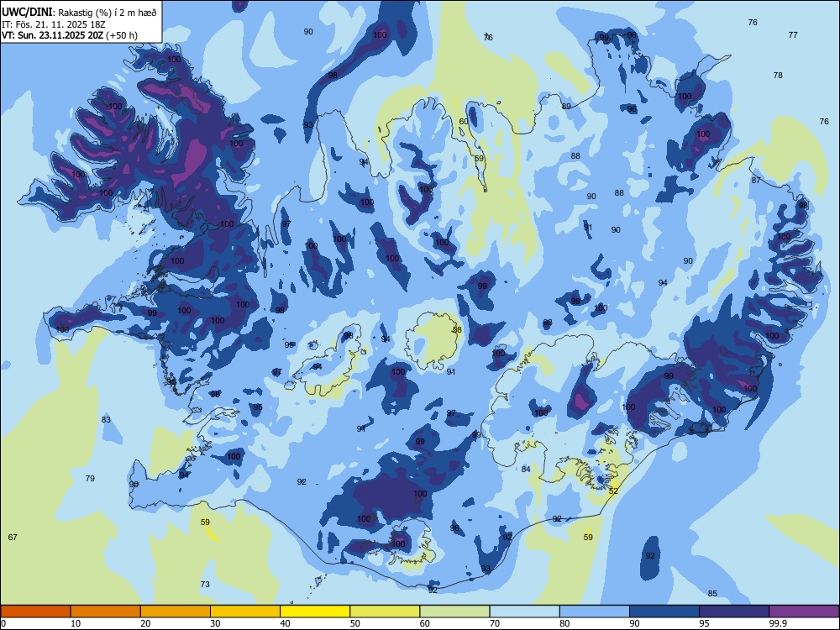This screenshot has width=840, height=630.
Task: Click the pale blue 70–80 legend swatch
Action: click(x=524, y=612)
